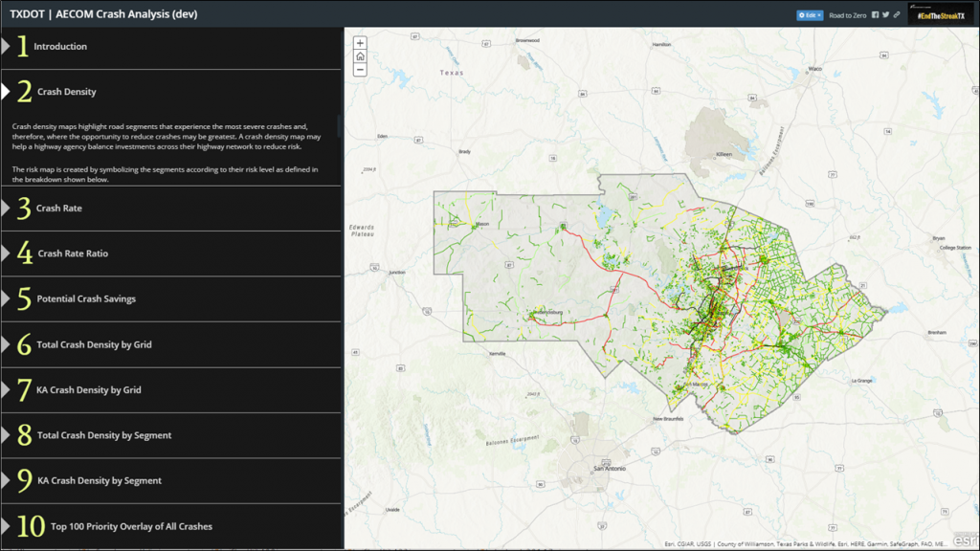The image size is (980, 551).
Task: Expand the arrow beside KA Crash Density by Grid
Action: 6,390
